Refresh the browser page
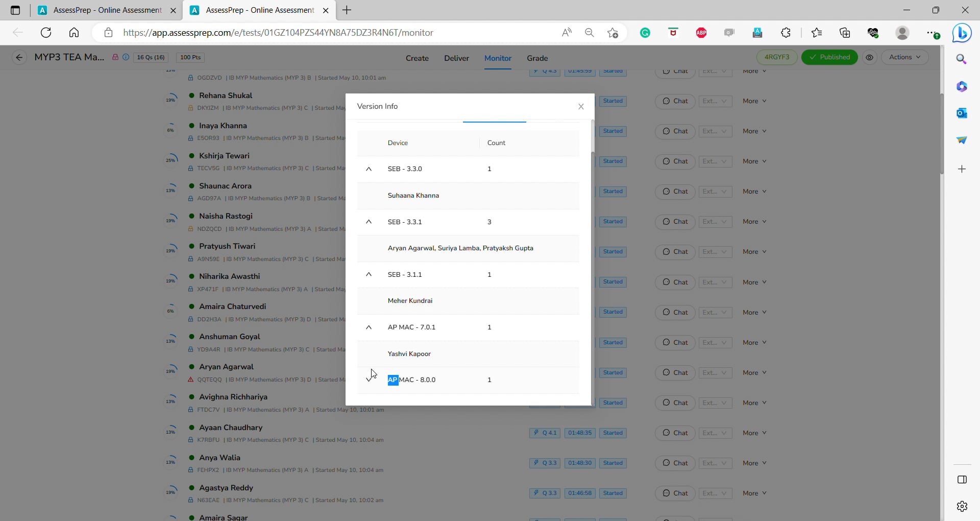Viewport: 980px width, 521px height. [x=46, y=33]
